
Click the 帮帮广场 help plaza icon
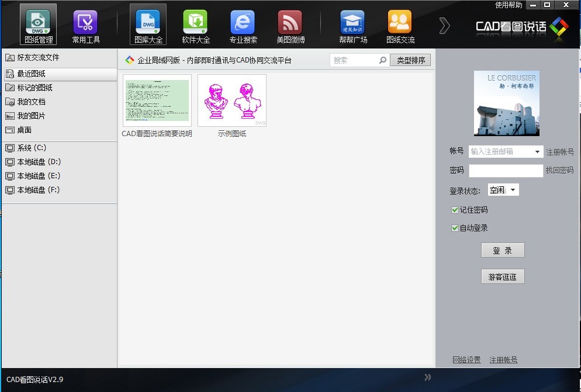point(352,23)
